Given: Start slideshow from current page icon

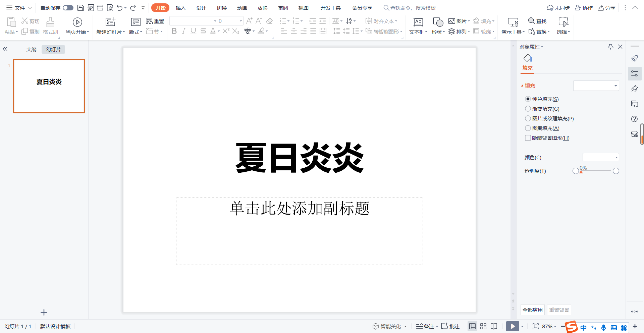Looking at the screenshot, I should 77,22.
